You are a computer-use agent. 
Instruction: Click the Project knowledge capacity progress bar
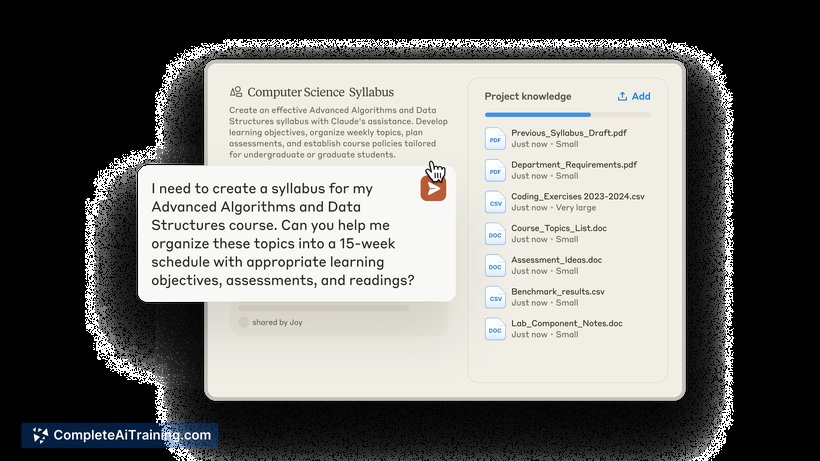pyautogui.click(x=567, y=114)
